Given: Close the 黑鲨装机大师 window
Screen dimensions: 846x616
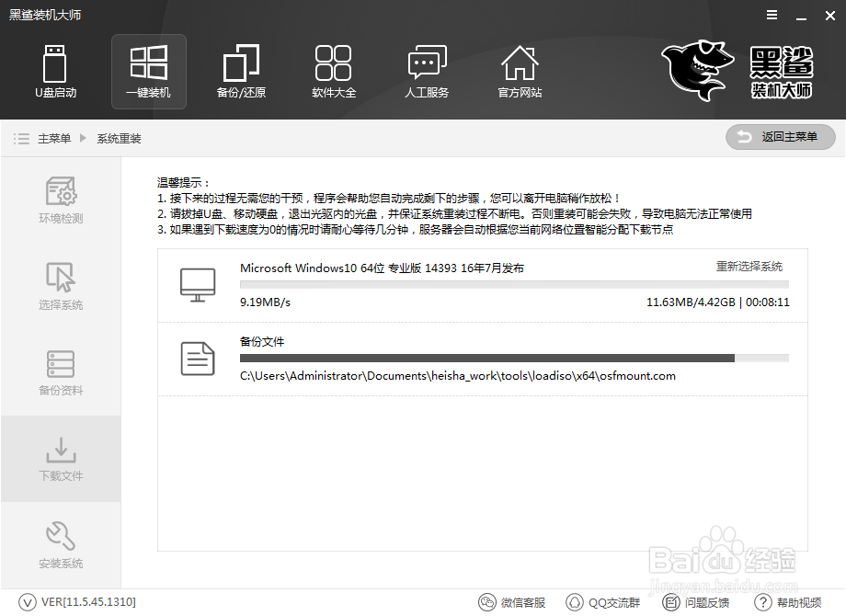Looking at the screenshot, I should (830, 16).
